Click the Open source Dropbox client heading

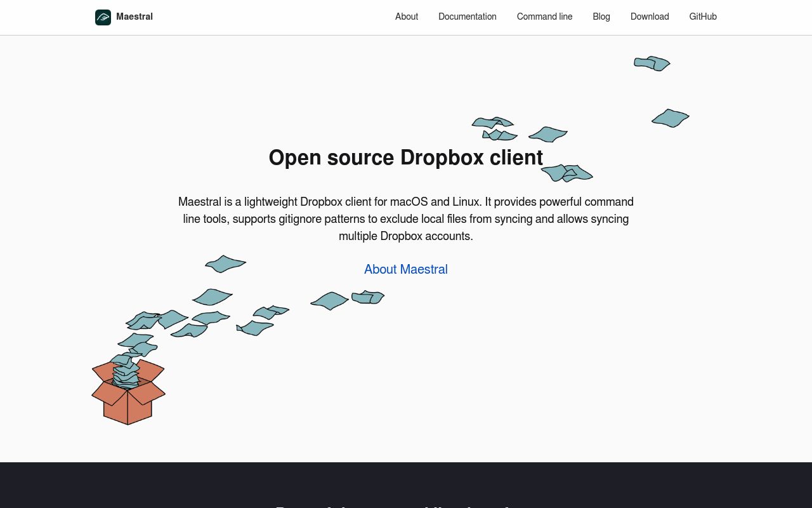406,157
